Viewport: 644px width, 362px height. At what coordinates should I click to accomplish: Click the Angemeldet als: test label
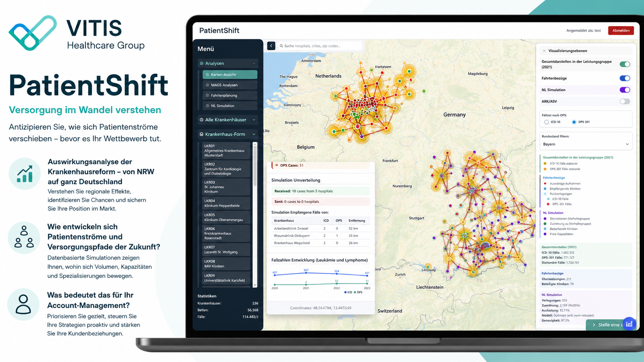coord(584,31)
